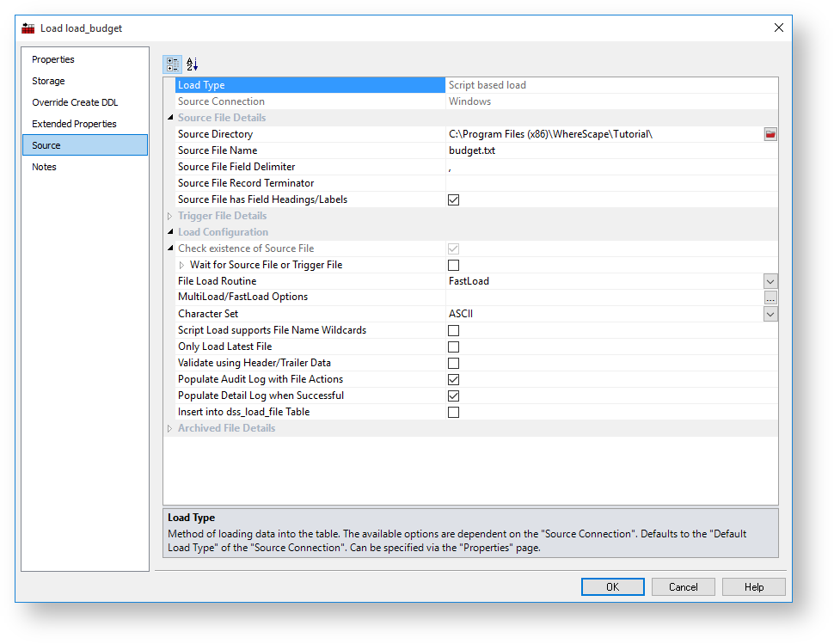Enable Script Load supports File Name Wildcards
The width and height of the screenshot is (834, 644).
[453, 330]
